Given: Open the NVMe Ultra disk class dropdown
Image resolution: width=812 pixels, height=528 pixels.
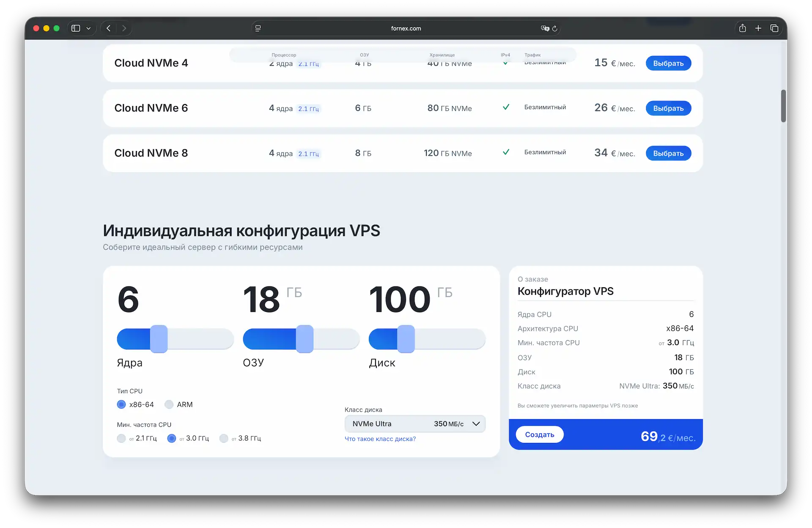Looking at the screenshot, I should [x=414, y=423].
